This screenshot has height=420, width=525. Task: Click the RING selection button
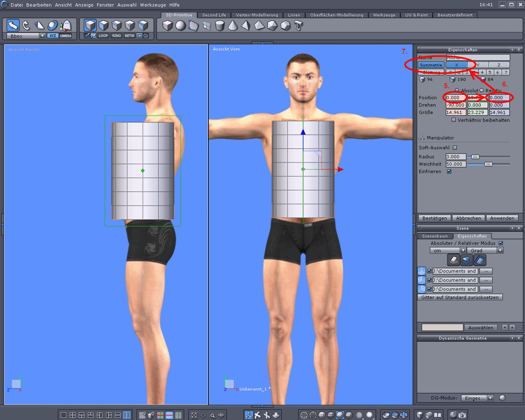pos(116,36)
